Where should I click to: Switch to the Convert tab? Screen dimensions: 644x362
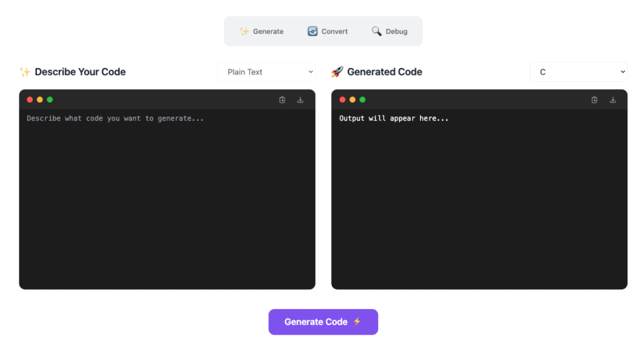click(x=327, y=31)
